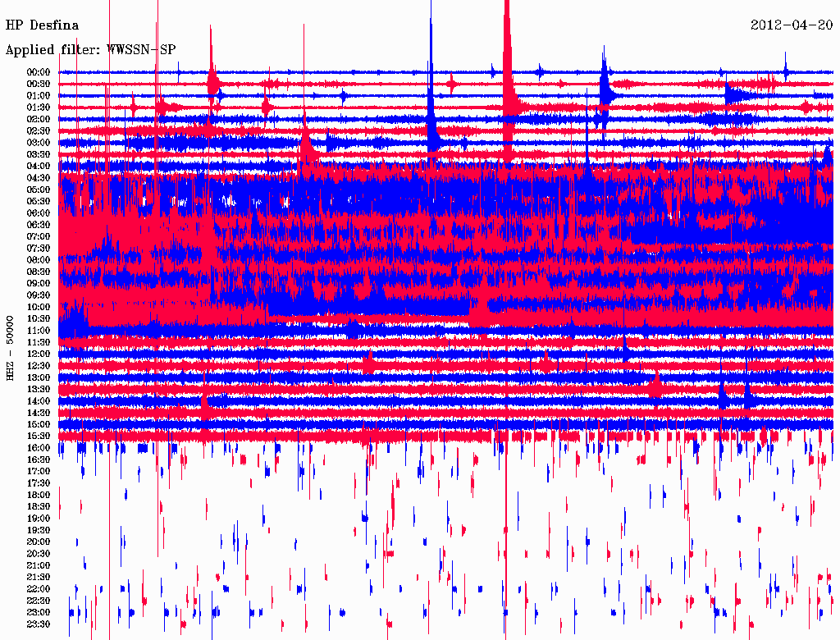Select the 06:00 time label
The height and width of the screenshot is (640, 840).
(x=39, y=213)
